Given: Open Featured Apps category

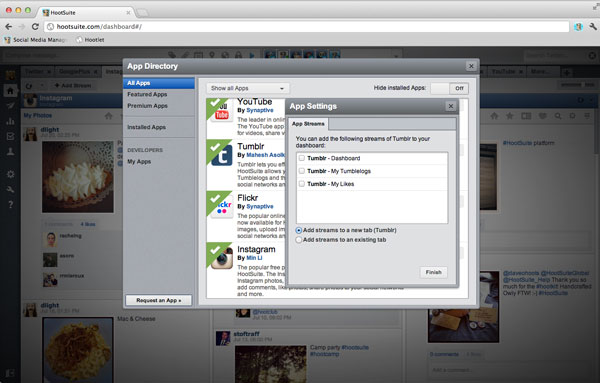Looking at the screenshot, I should [147, 94].
